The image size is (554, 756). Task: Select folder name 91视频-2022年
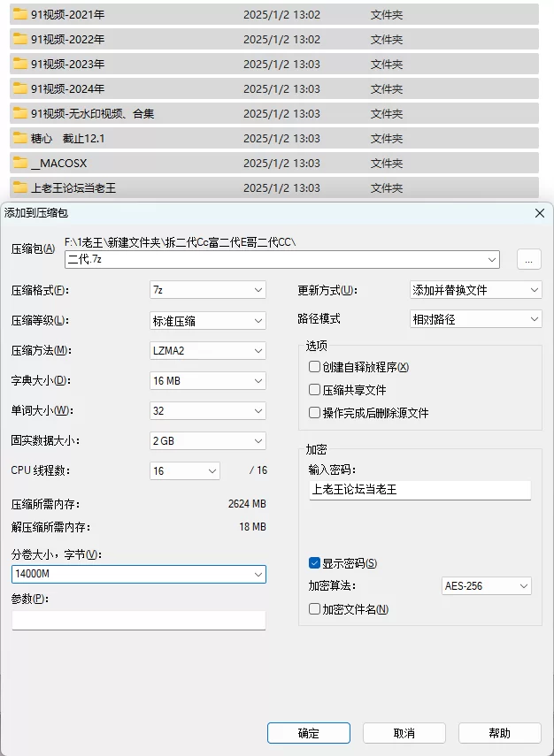(67, 39)
